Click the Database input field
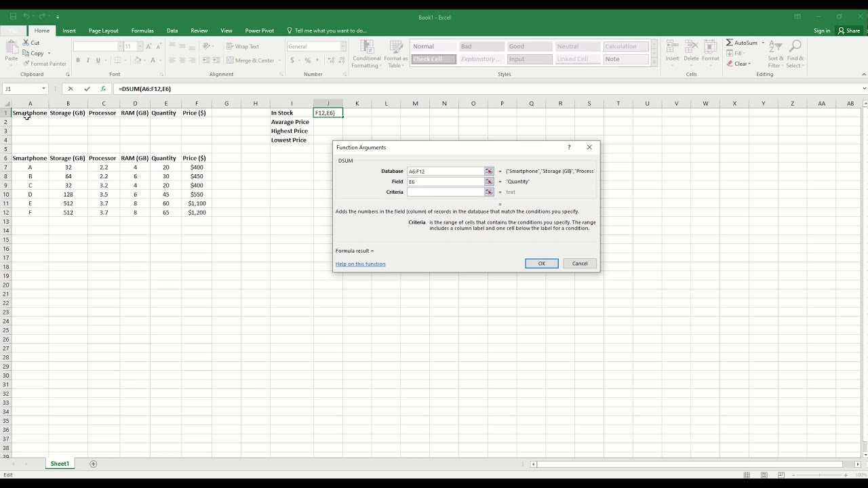The image size is (868, 488). point(446,171)
